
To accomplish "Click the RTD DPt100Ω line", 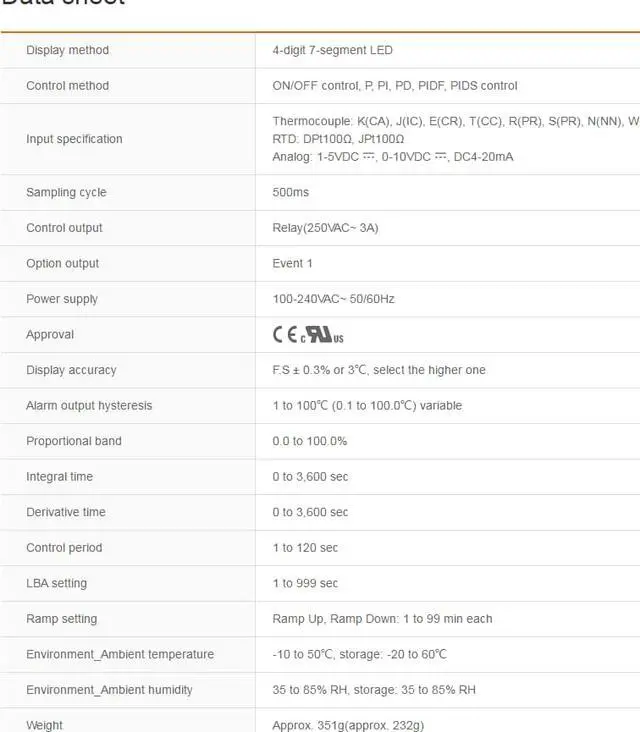I will coord(338,139).
